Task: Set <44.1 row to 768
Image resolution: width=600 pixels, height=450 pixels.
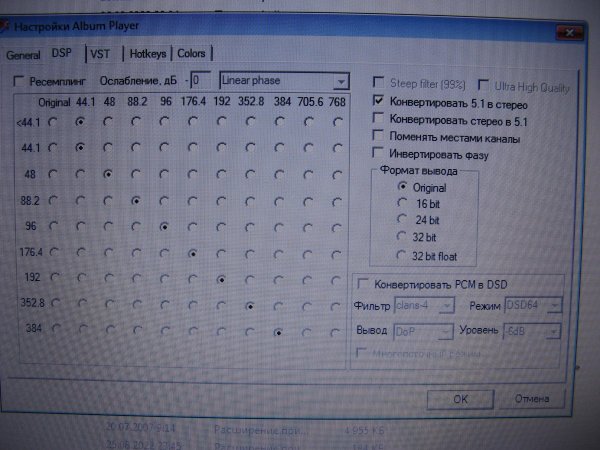Action: 338,122
